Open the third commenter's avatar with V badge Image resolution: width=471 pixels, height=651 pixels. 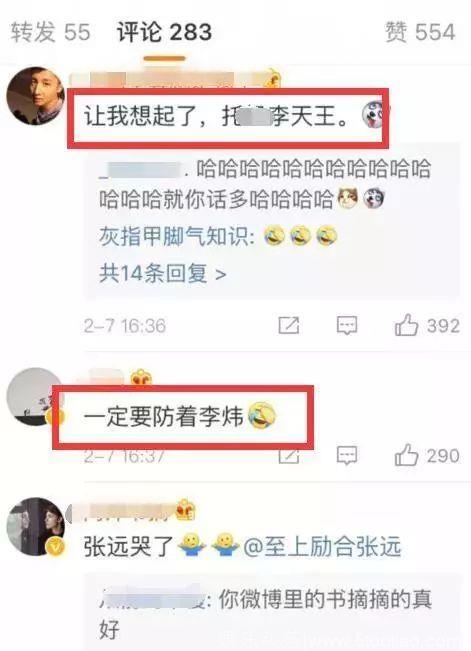pos(36,526)
